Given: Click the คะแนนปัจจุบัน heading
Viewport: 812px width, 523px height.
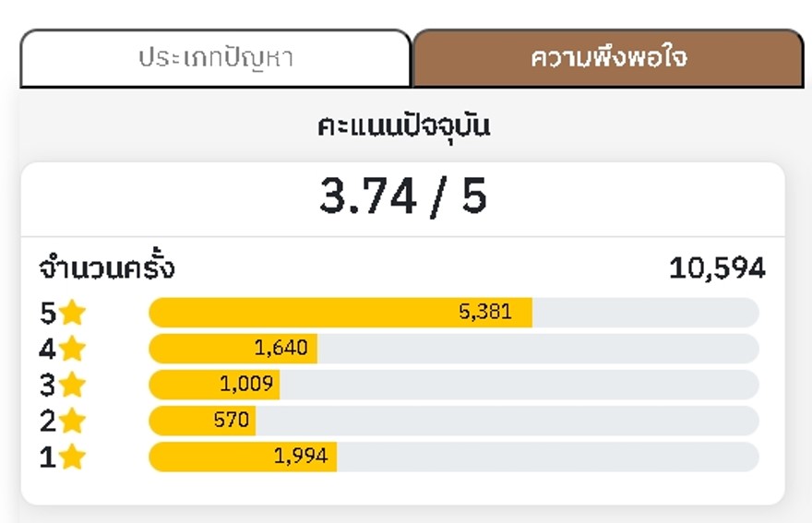Looking at the screenshot, I should [x=403, y=127].
